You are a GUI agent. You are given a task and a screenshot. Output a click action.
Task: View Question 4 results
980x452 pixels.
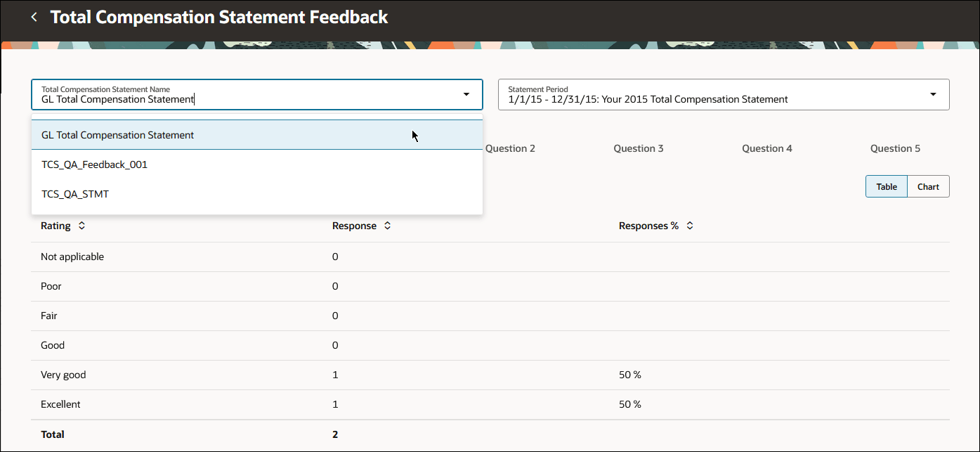pos(767,148)
